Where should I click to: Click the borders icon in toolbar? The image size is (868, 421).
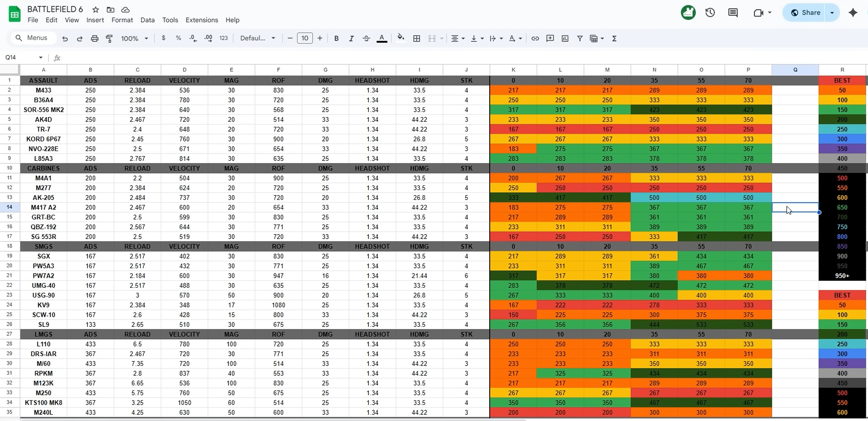point(417,38)
